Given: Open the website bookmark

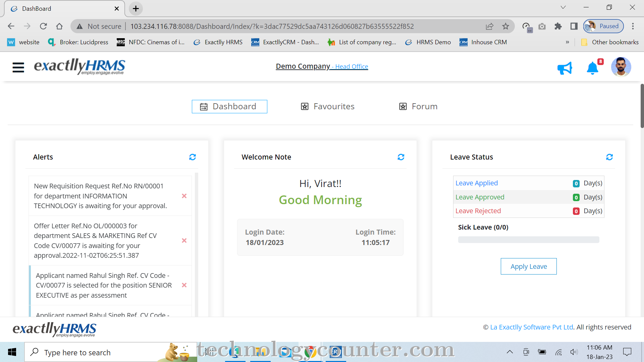Looking at the screenshot, I should point(23,42).
